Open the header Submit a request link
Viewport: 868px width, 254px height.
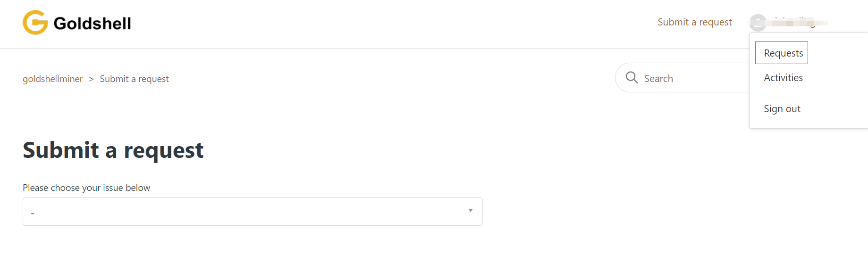click(x=694, y=22)
